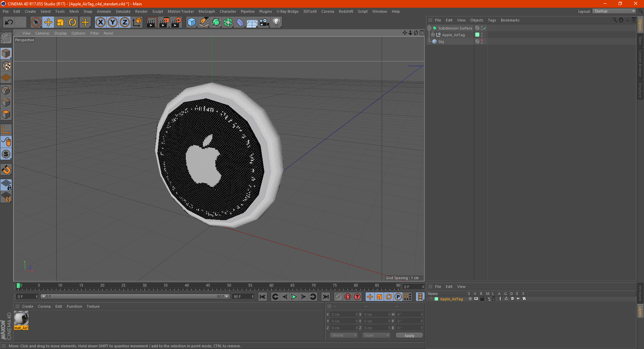Toggle X axis lock
The width and height of the screenshot is (644, 349).
pyautogui.click(x=100, y=22)
